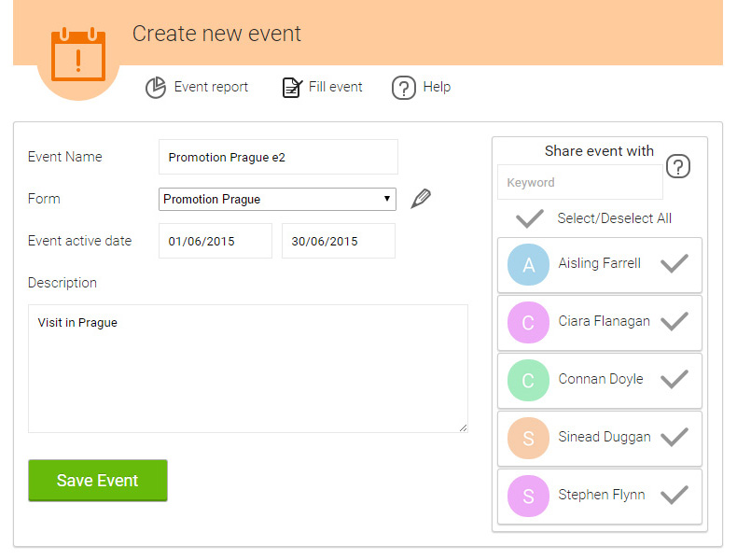This screenshot has width=737, height=560.
Task: Click the Help question mark icon in toolbar
Action: (x=404, y=88)
